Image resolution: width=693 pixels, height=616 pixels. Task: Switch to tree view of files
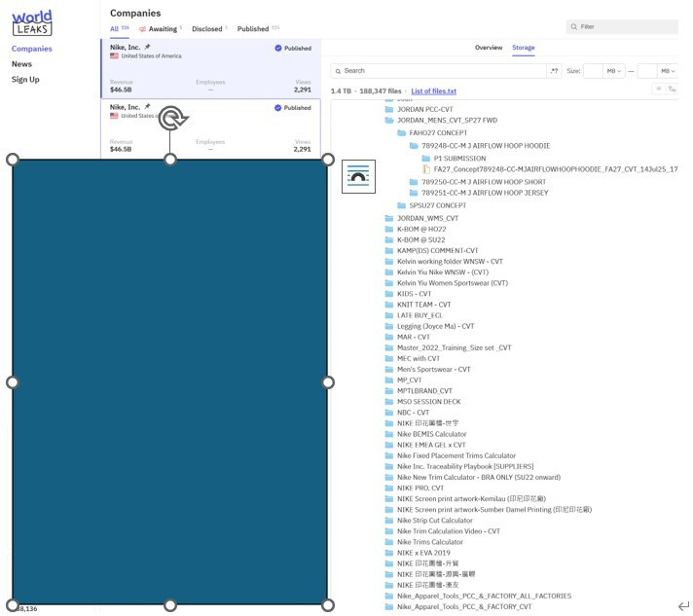pyautogui.click(x=672, y=90)
